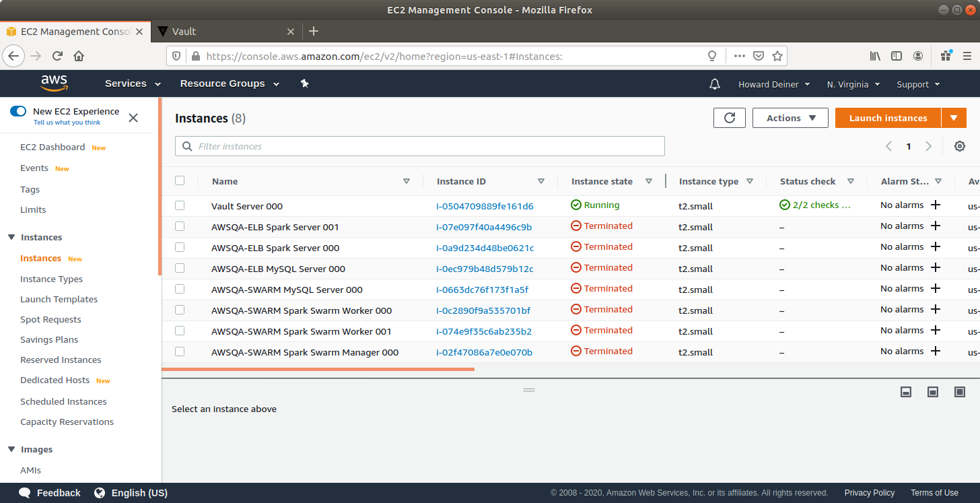The height and width of the screenshot is (503, 980).
Task: Close the New EC2 Experience banner
Action: tap(133, 118)
